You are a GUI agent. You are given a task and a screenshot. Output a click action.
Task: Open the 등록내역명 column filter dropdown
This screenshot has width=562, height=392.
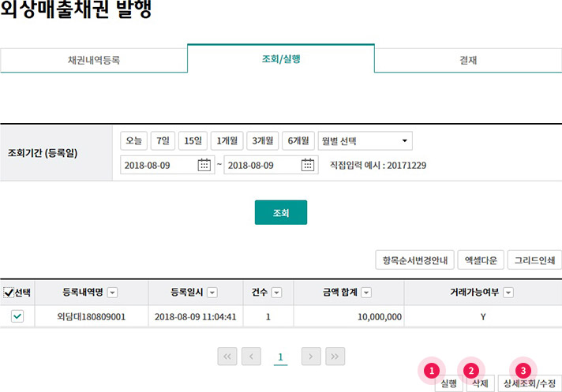pos(112,293)
